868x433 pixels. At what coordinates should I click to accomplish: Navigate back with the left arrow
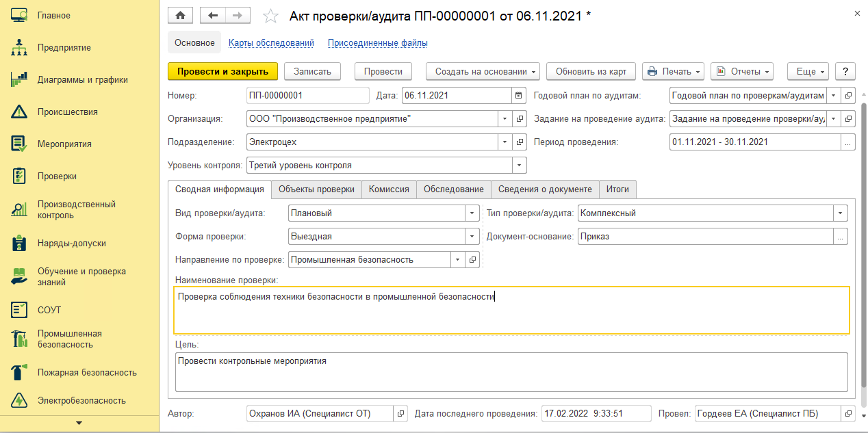pos(212,15)
